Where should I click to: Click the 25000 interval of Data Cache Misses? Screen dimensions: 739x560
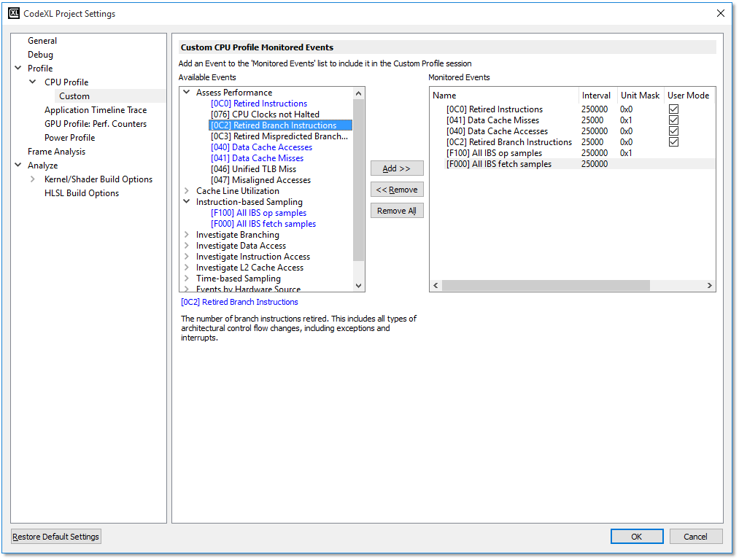point(592,120)
